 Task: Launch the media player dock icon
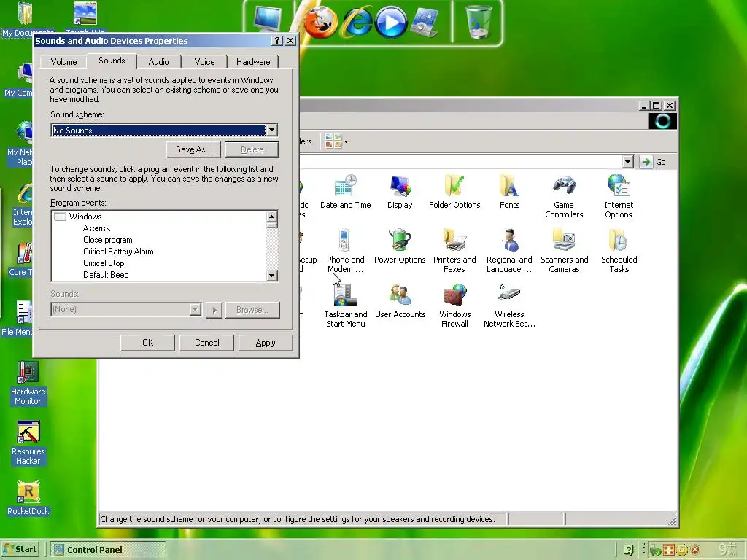(391, 22)
